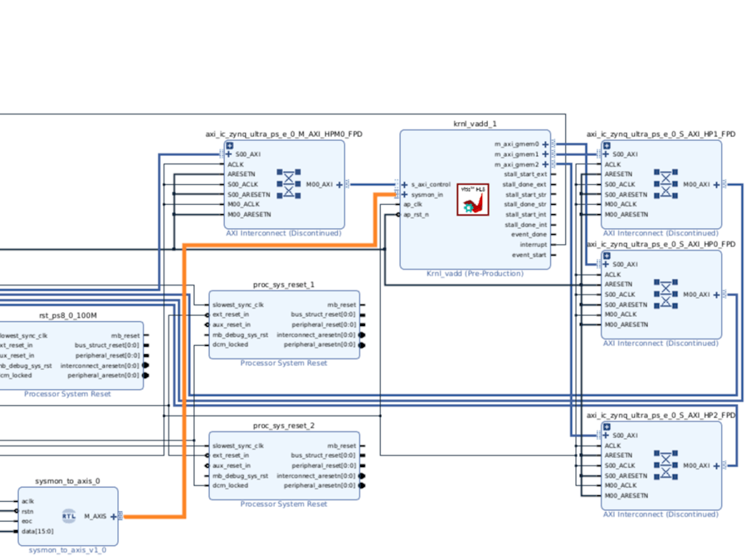
Task: Select the krnl_vadd_1 block title
Action: coord(475,124)
